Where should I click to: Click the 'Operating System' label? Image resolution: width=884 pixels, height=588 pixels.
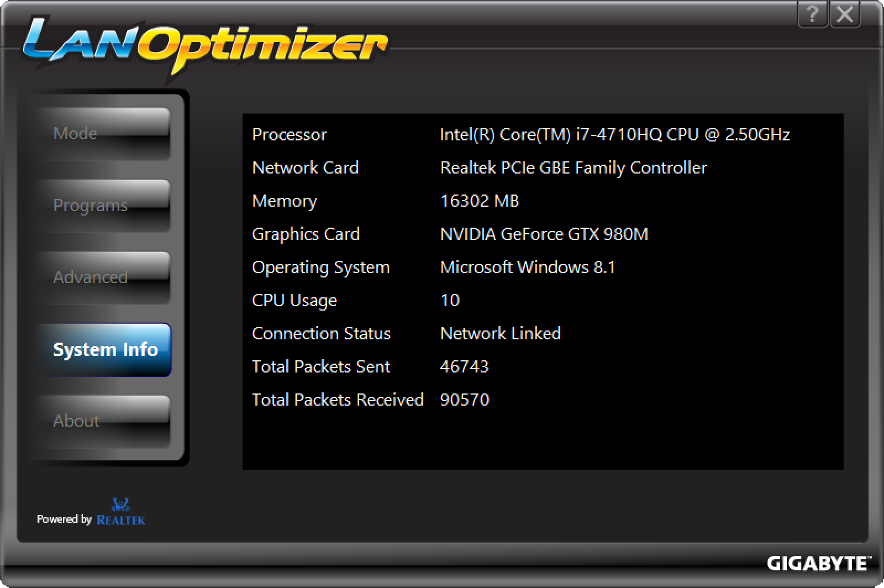pyautogui.click(x=321, y=267)
